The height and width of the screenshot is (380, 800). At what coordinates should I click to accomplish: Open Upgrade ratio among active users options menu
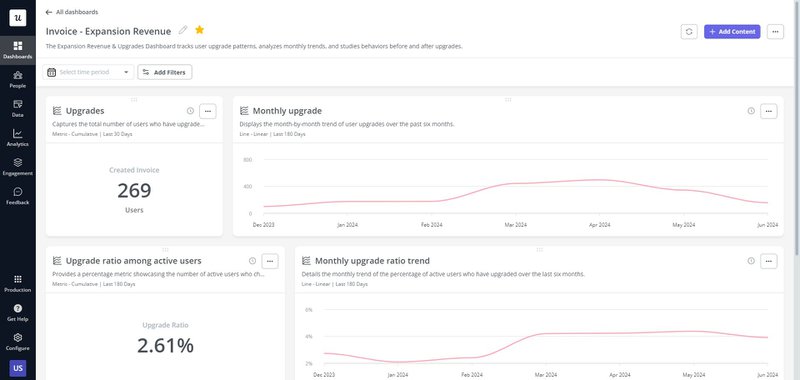pos(270,261)
